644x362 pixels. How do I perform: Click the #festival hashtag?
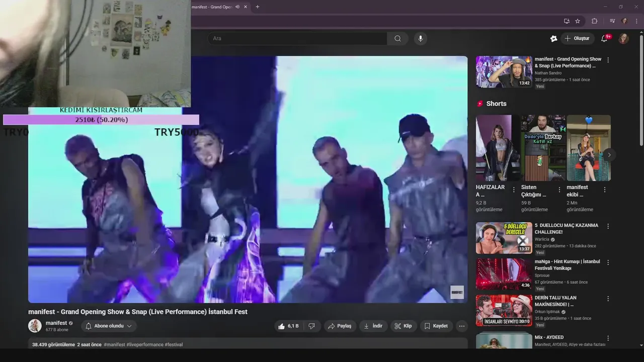click(174, 344)
